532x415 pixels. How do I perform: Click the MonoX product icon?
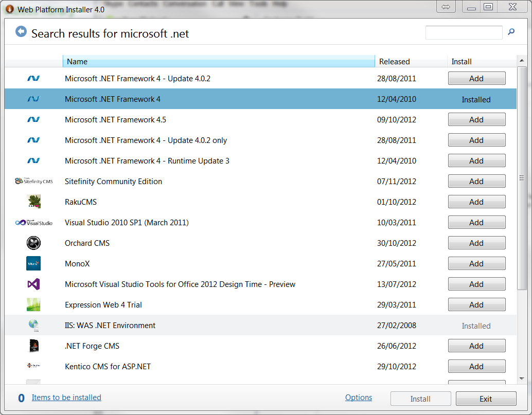tap(33, 263)
